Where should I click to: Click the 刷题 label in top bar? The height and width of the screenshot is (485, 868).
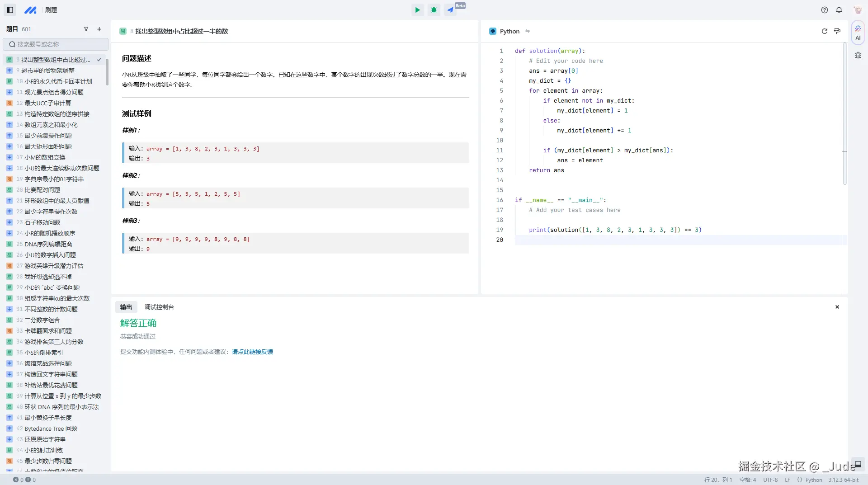click(x=51, y=10)
